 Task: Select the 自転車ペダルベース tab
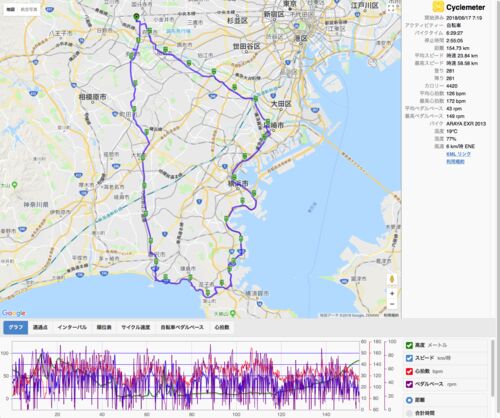click(182, 328)
